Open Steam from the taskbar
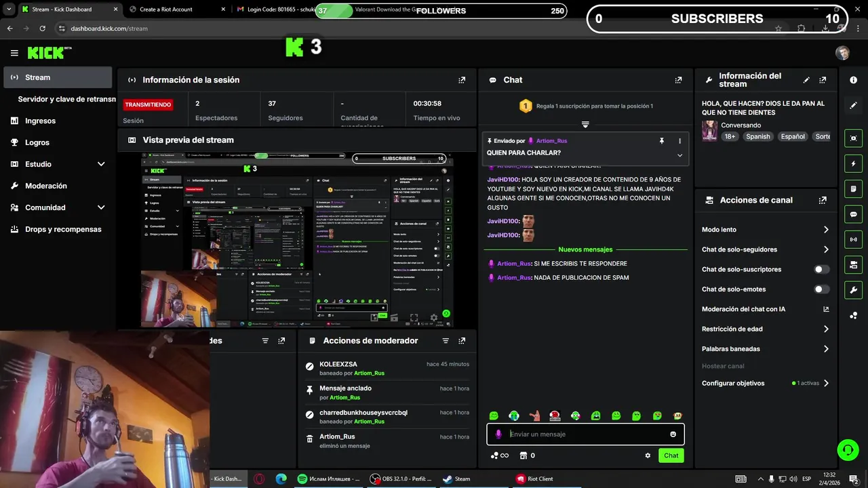The image size is (868, 488). click(x=456, y=479)
